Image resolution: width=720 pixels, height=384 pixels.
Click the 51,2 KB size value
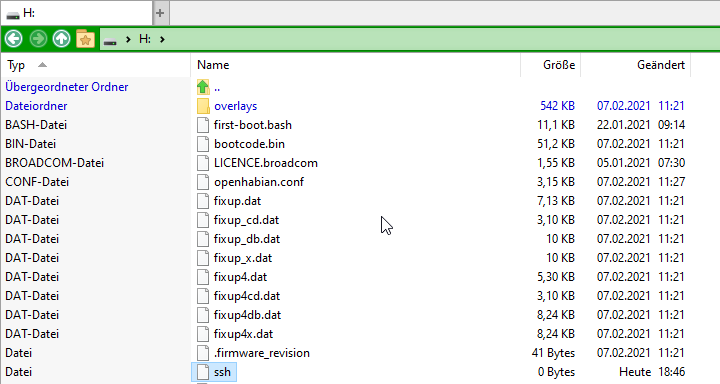(556, 144)
